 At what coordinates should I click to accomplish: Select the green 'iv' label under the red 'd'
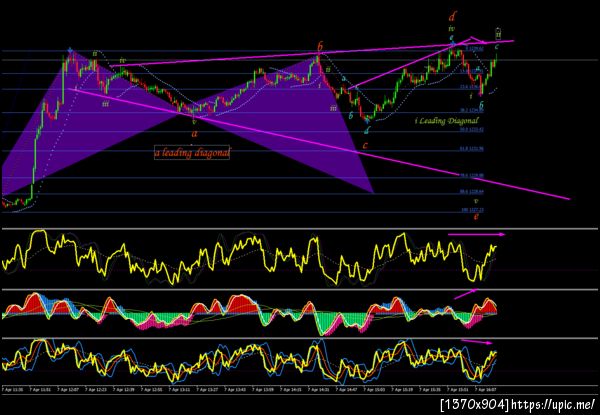pos(452,29)
